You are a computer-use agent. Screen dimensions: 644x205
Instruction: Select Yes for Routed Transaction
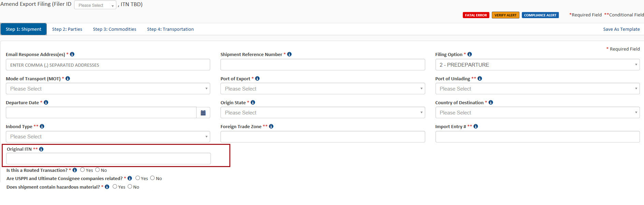83,170
